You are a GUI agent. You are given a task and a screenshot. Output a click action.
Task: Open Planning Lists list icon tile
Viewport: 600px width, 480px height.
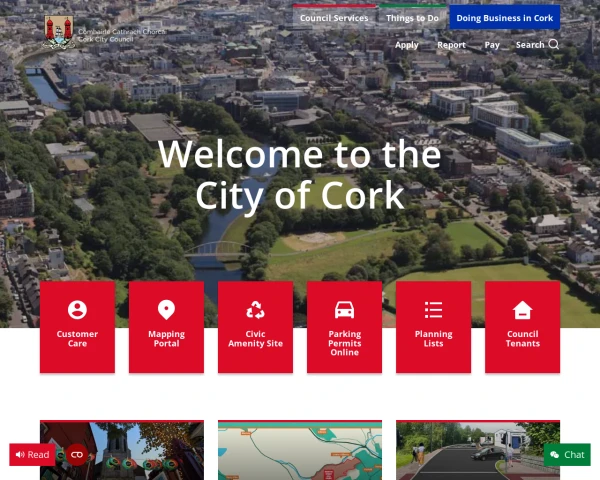(x=433, y=326)
